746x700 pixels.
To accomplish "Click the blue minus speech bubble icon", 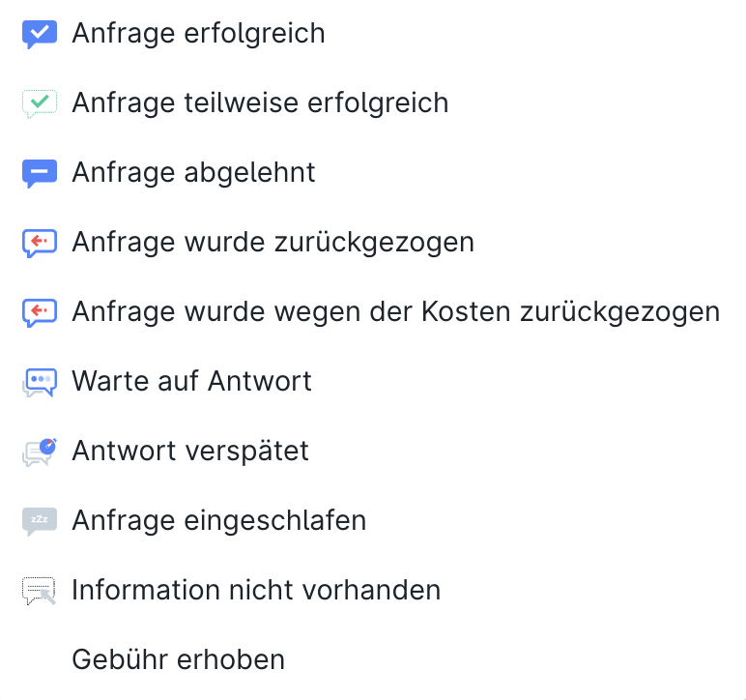I will [x=40, y=173].
